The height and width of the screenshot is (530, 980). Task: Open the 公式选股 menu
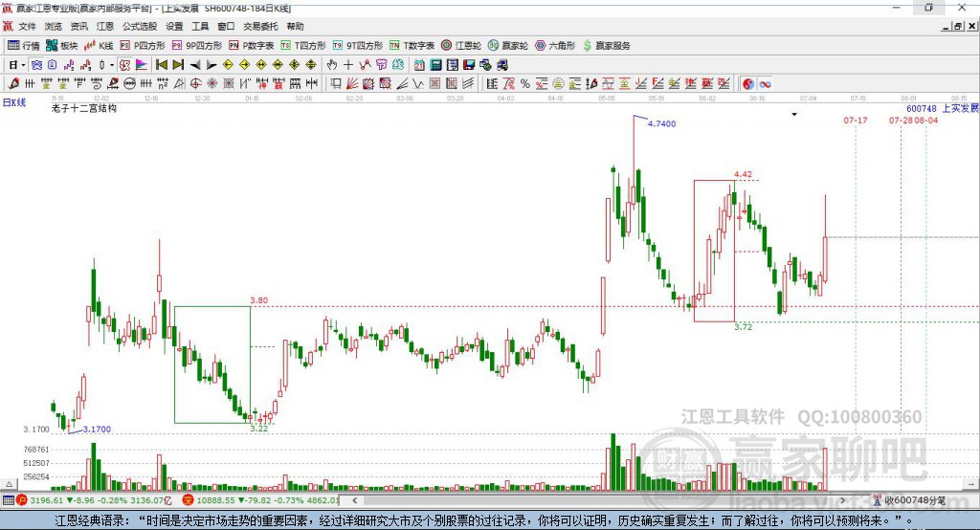[140, 26]
